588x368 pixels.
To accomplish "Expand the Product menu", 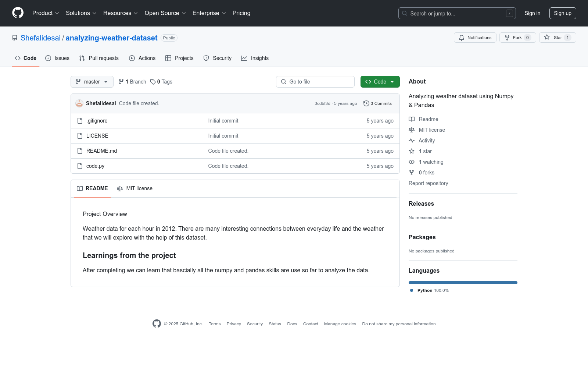I will coord(46,13).
